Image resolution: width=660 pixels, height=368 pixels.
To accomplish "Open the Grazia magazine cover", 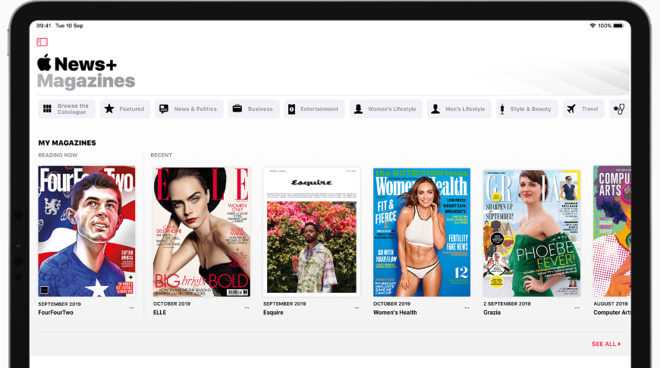I will (532, 233).
